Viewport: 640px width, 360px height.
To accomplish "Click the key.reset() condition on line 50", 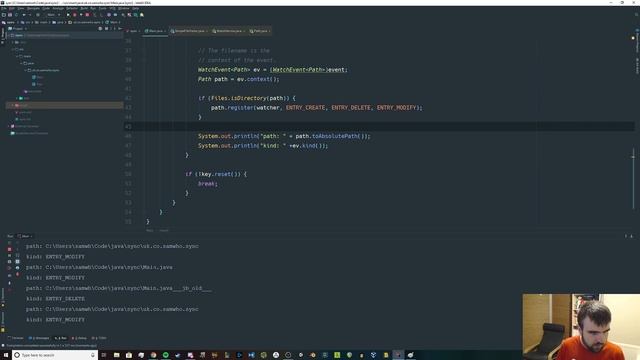I will (x=219, y=174).
